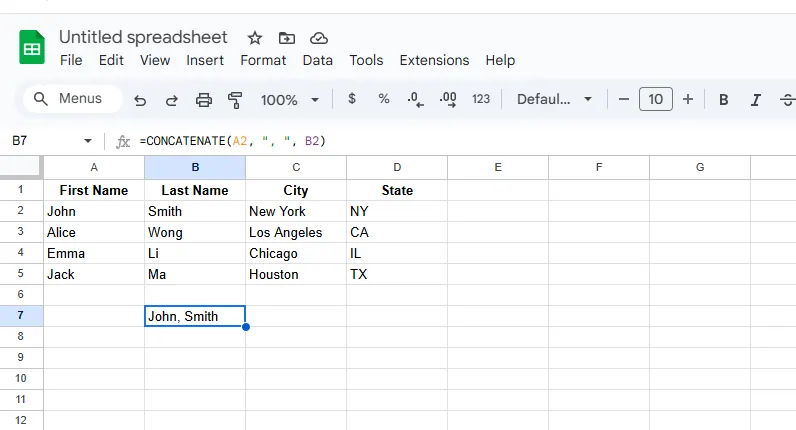Star the Untitled spreadsheet
This screenshot has height=430, width=796.
[255, 38]
